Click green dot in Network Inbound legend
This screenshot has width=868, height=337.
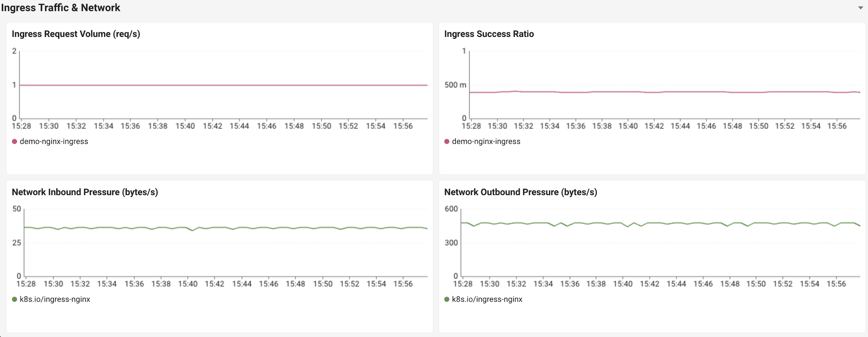coord(15,299)
